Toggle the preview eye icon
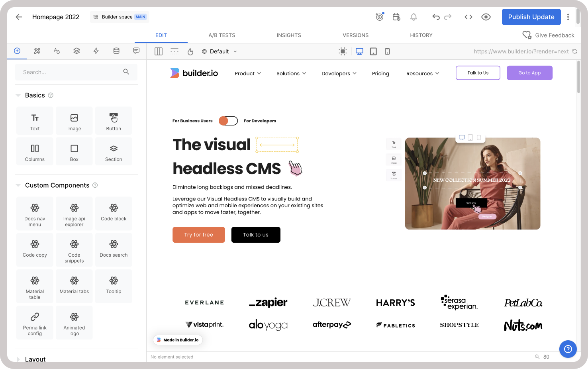This screenshot has width=588, height=369. click(x=486, y=17)
